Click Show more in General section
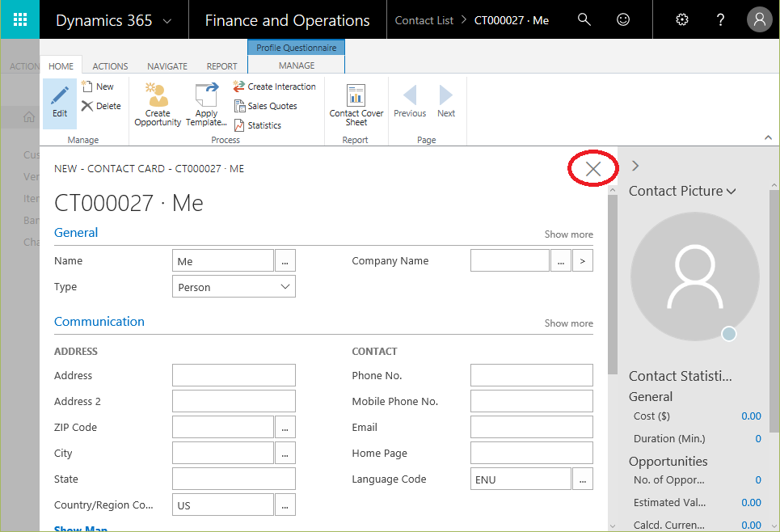This screenshot has height=532, width=780. pos(568,234)
